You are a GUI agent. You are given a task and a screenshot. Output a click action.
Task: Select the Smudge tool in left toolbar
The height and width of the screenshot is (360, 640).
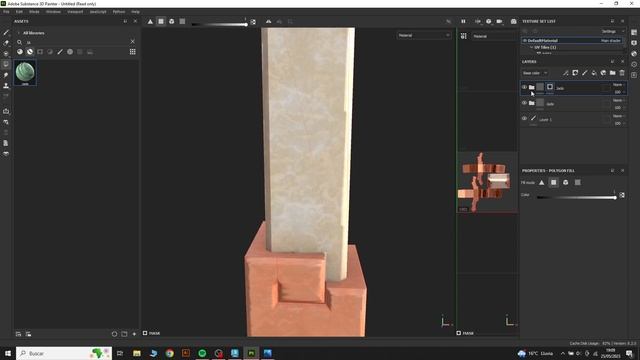coord(6,75)
